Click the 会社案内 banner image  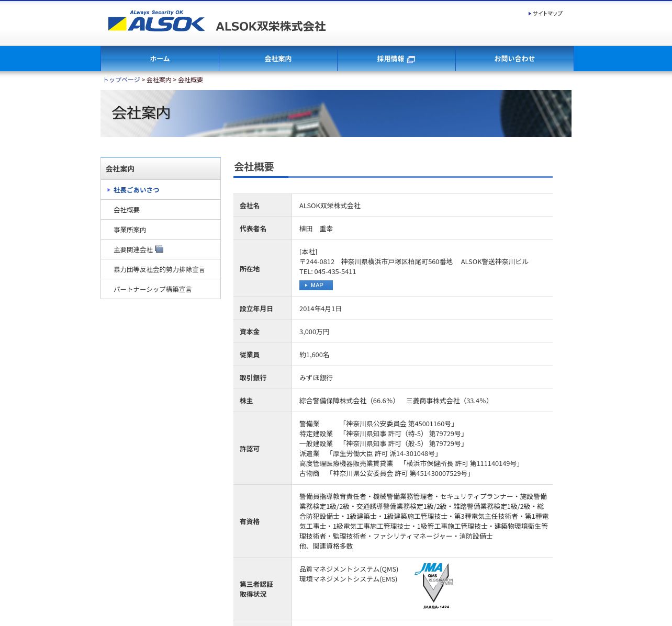[336, 113]
